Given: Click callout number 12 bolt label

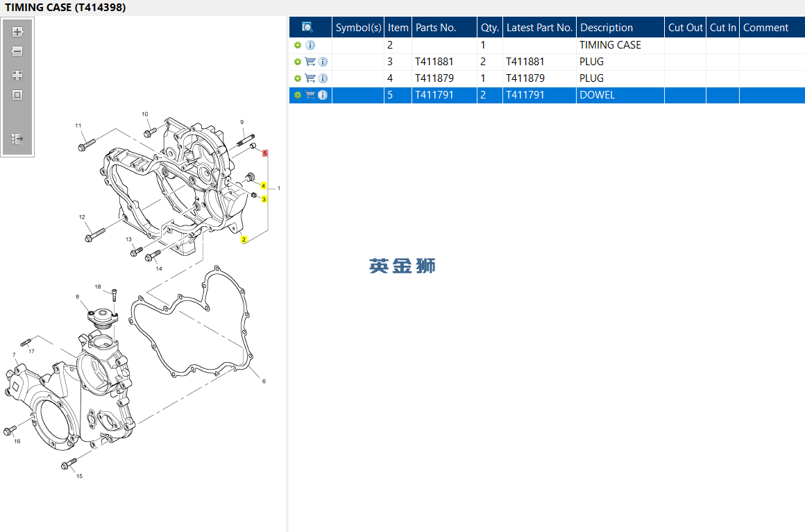Looking at the screenshot, I should click(x=82, y=217).
